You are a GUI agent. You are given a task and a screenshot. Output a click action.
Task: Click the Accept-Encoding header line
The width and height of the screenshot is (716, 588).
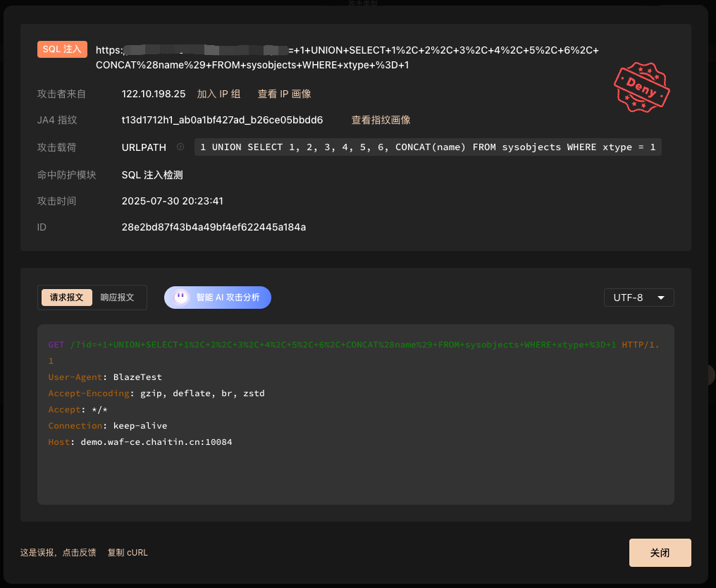pyautogui.click(x=156, y=393)
